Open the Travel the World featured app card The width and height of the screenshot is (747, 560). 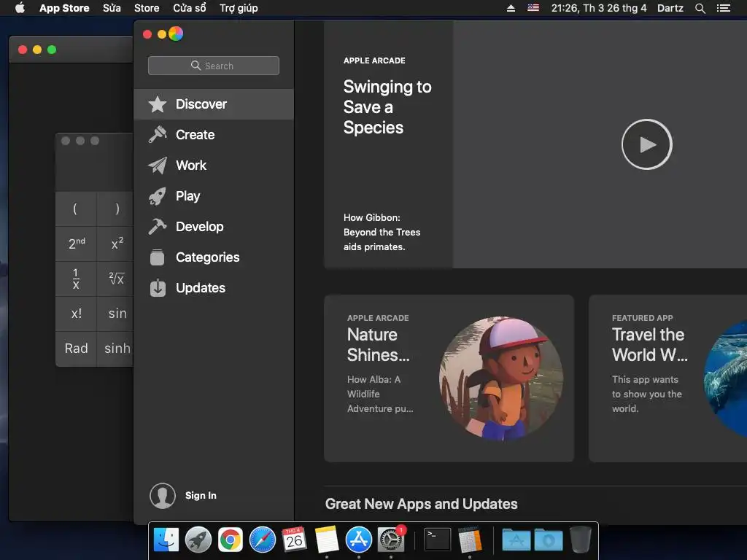[668, 378]
